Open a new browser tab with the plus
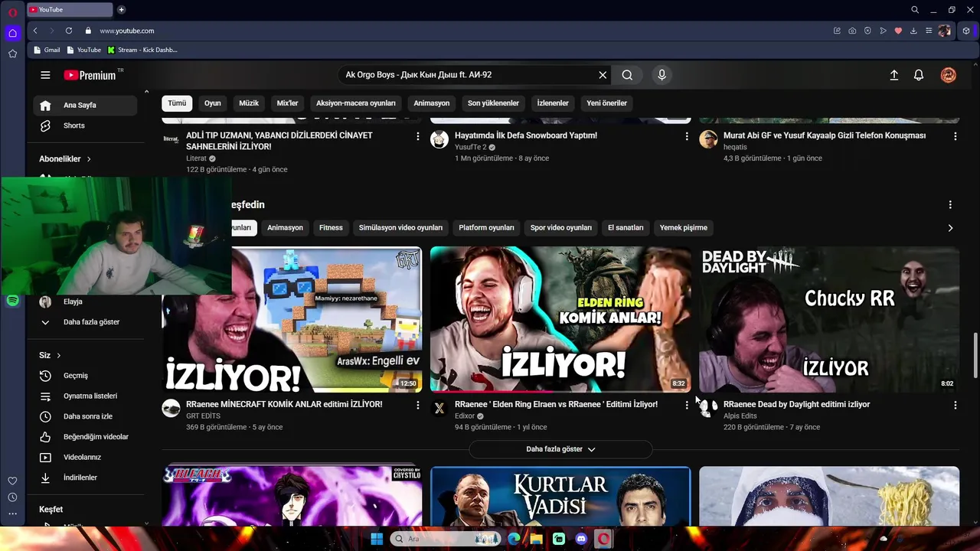Screen dimensions: 980x551 point(121,10)
